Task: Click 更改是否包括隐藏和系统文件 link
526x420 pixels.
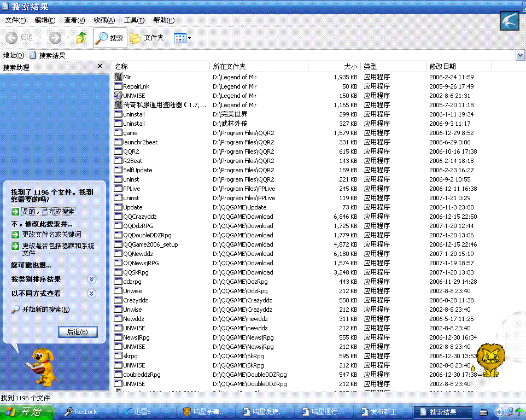Action: [58, 249]
